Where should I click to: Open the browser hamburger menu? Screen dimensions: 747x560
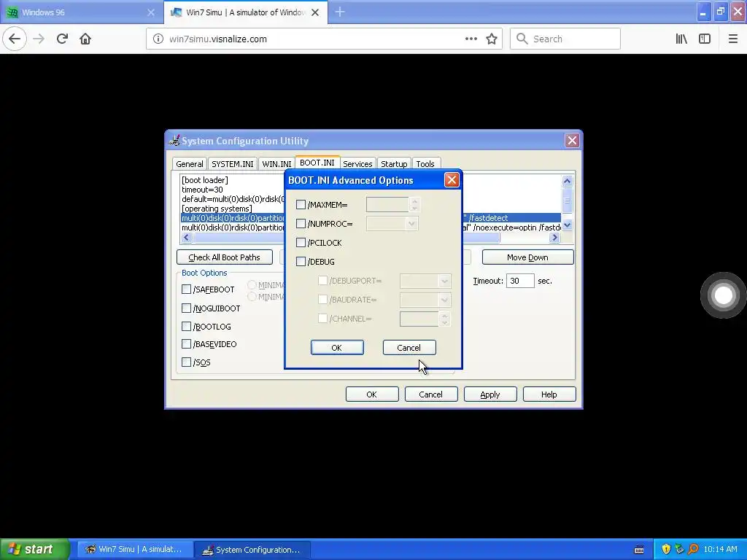pyautogui.click(x=732, y=39)
